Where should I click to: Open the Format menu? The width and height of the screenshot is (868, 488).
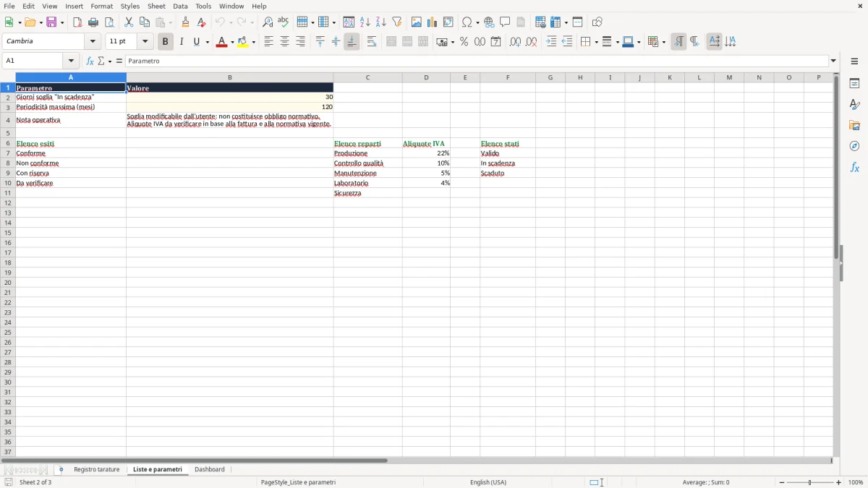click(x=102, y=6)
